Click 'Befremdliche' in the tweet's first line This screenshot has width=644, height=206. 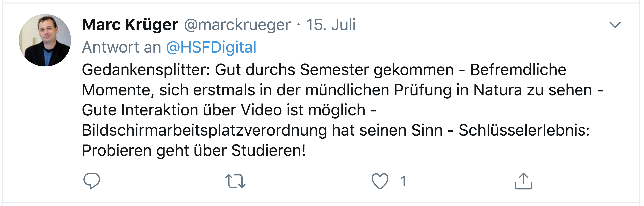tap(518, 70)
